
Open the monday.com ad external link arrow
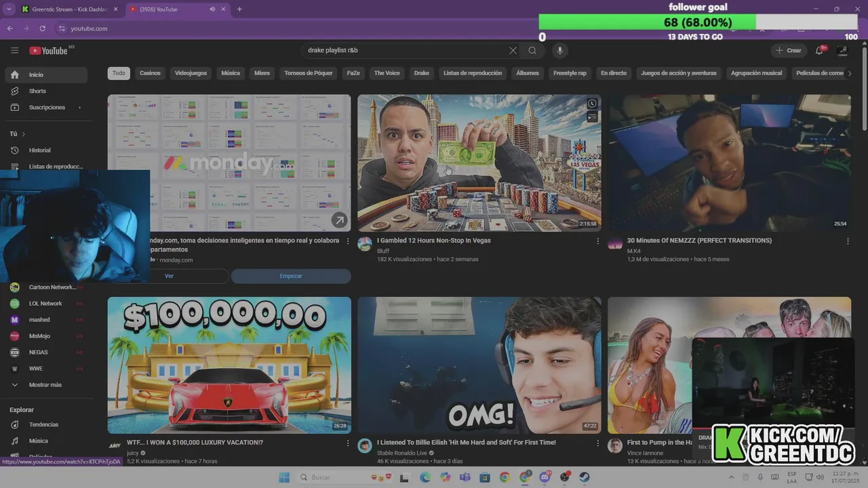point(338,220)
